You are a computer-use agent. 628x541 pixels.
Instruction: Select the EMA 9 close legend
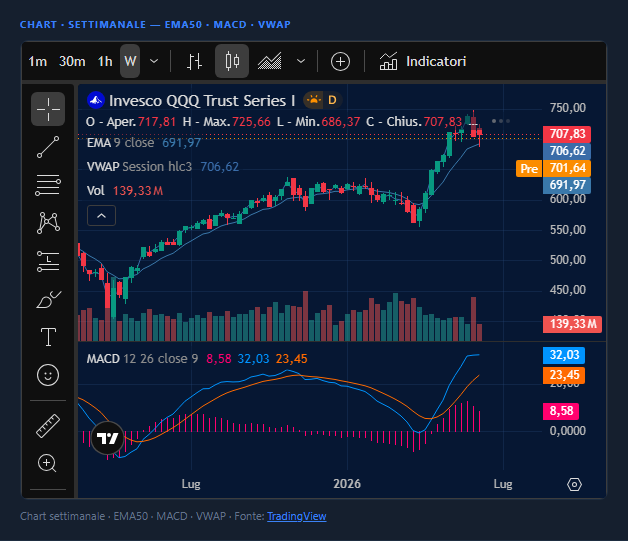[121, 143]
